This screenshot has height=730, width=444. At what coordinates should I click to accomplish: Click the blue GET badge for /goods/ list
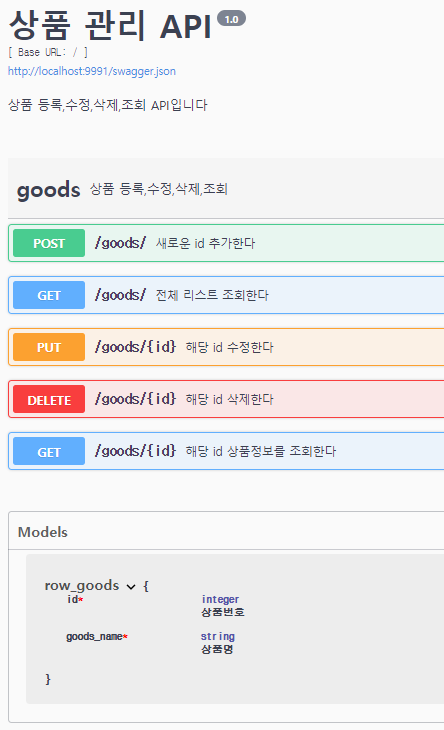click(x=49, y=295)
